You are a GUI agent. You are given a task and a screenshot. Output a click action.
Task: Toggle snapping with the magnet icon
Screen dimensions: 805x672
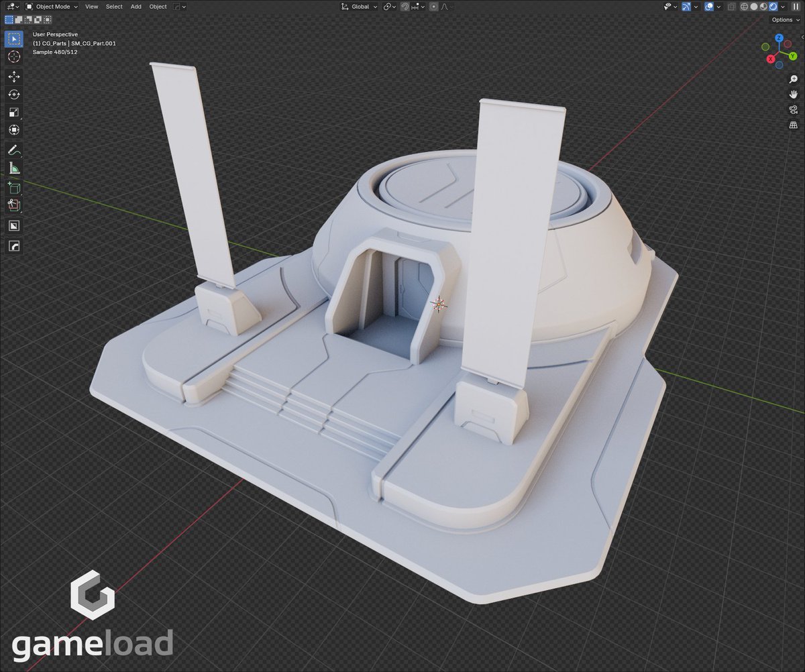(x=405, y=7)
